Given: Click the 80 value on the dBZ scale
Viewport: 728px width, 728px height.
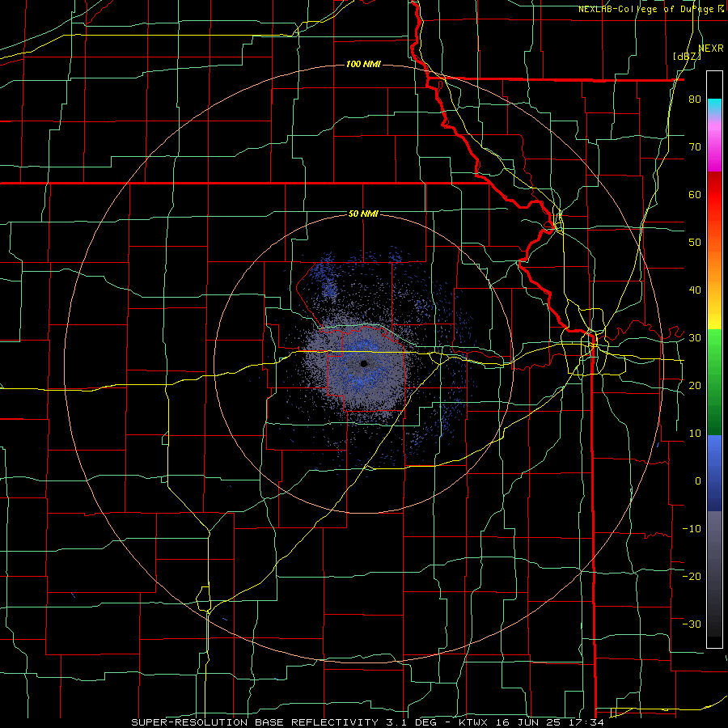Looking at the screenshot, I should (695, 99).
